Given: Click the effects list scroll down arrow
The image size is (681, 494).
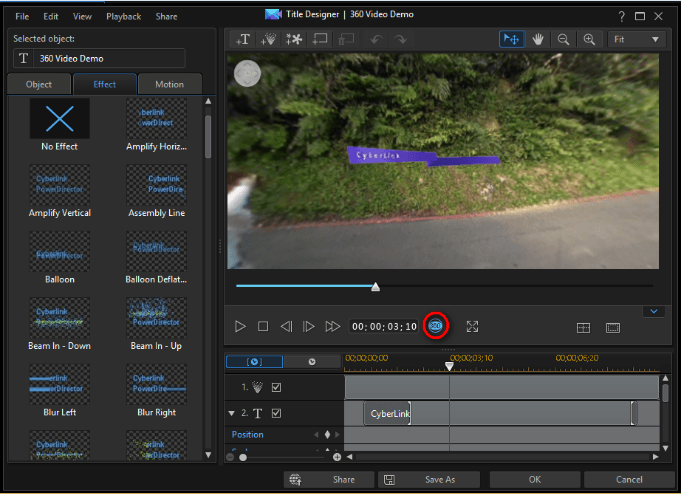Looking at the screenshot, I should pyautogui.click(x=208, y=455).
